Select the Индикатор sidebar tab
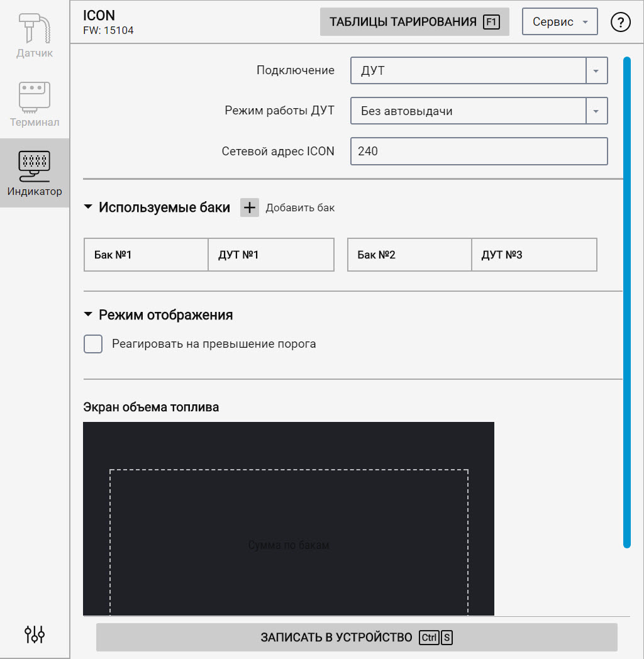The width and height of the screenshot is (644, 659). (35, 173)
